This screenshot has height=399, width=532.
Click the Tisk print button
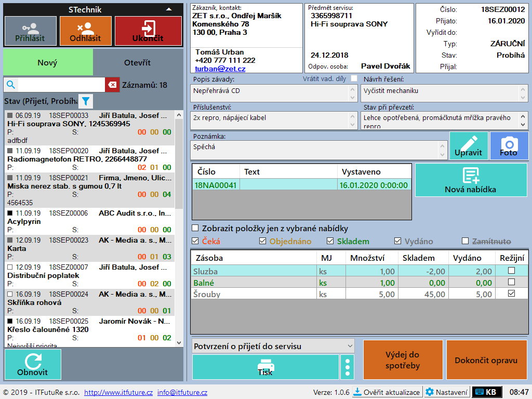coord(265,367)
